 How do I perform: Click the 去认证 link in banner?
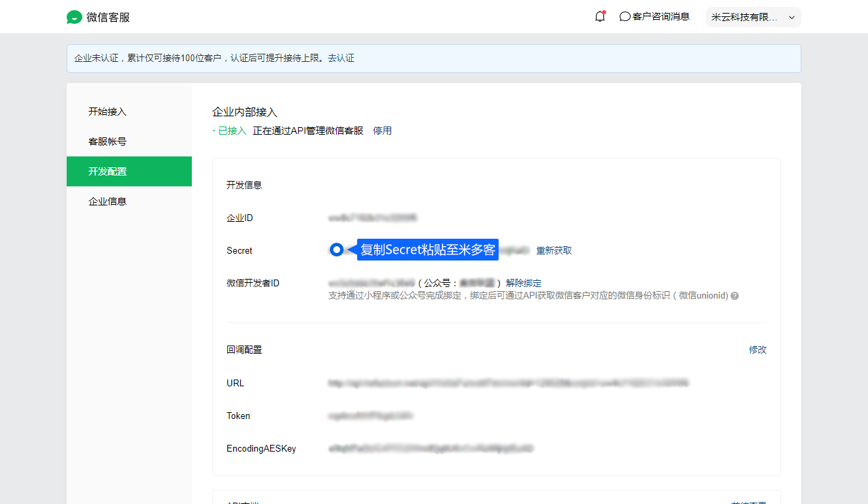pyautogui.click(x=341, y=58)
